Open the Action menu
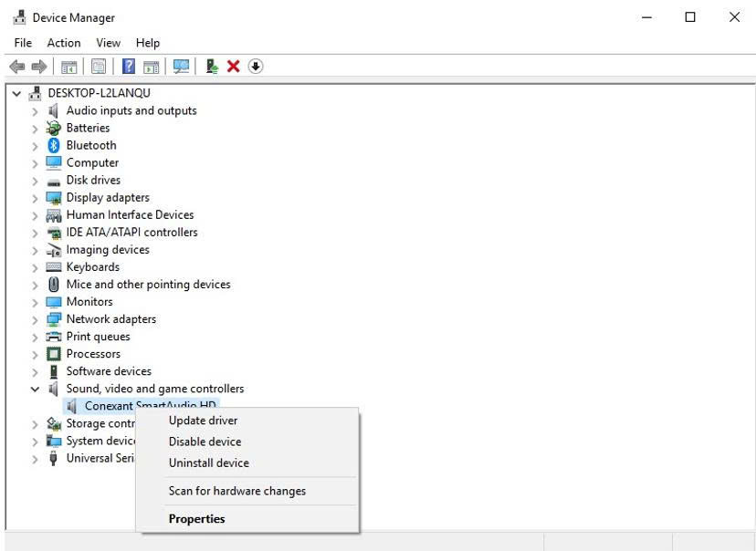Viewport: 756px width, 551px height. pos(64,43)
